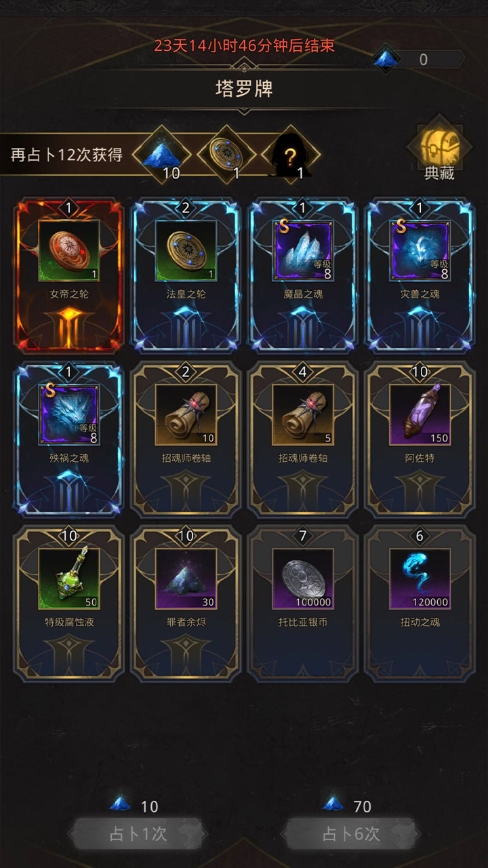
Task: Select the 招魂师卷轴 card with quantity 10
Action: pos(186,439)
